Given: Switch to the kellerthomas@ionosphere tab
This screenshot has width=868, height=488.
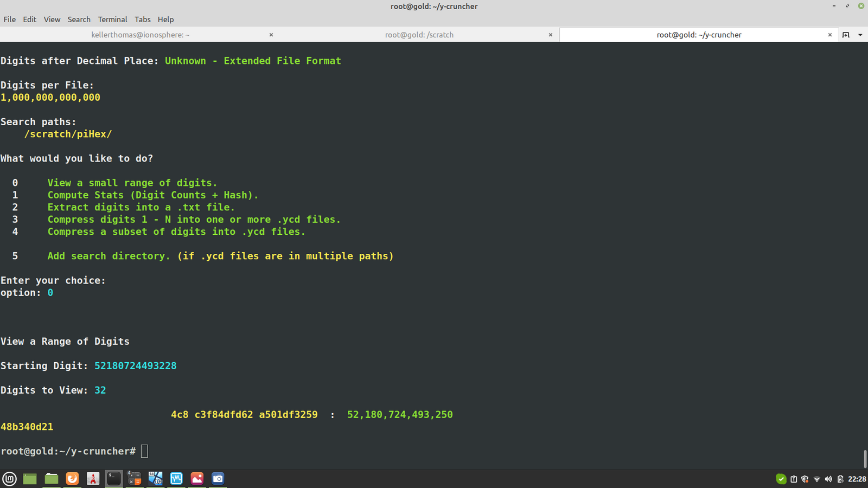Looking at the screenshot, I should [141, 35].
